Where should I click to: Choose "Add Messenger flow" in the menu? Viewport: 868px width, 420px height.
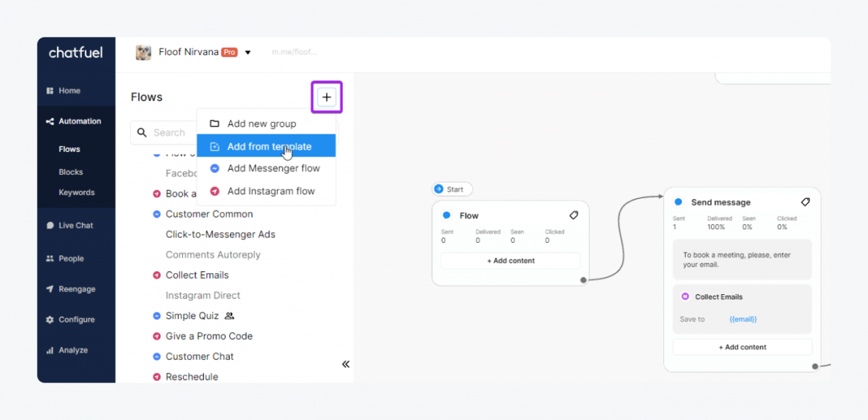point(274,168)
